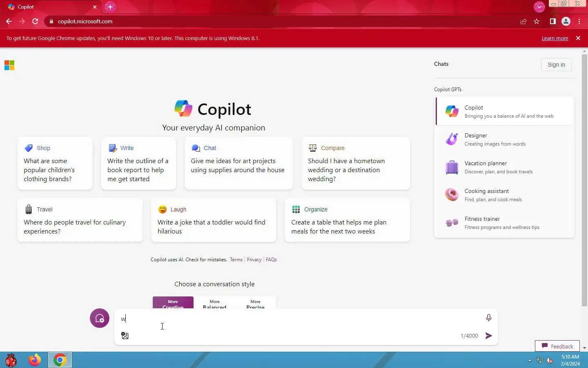Click Learn more link in update bar
588x368 pixels.
(555, 38)
